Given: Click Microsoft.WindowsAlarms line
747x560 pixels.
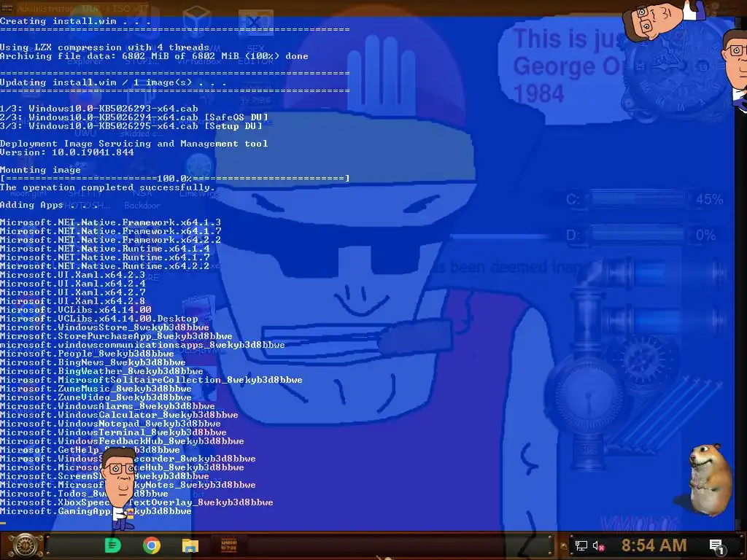Looking at the screenshot, I should tap(108, 406).
